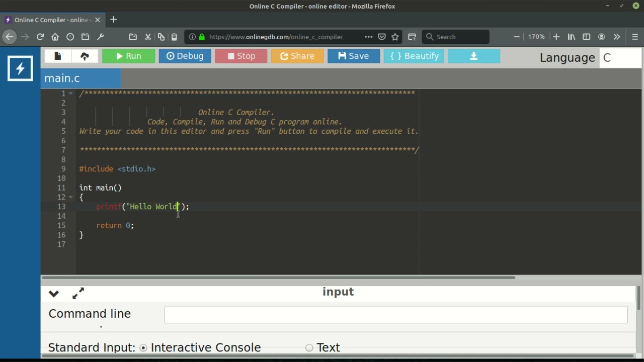Click the OnlineGDB lightning logo
This screenshot has width=644, height=362.
pos(20,68)
